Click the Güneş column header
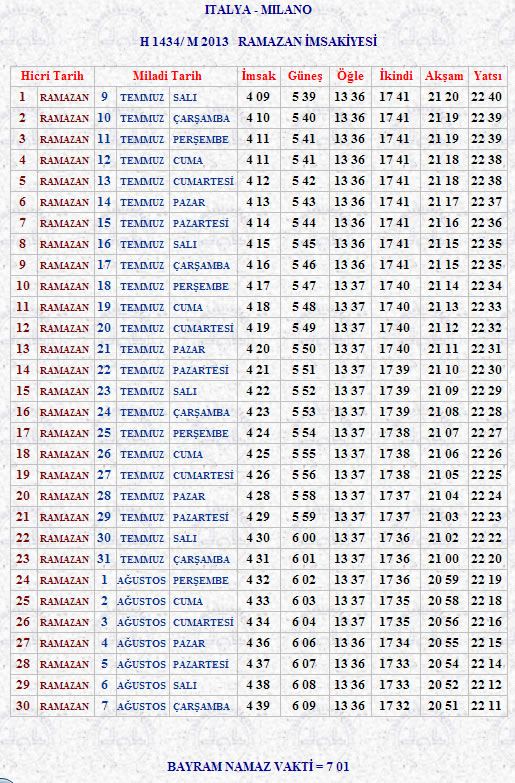Image resolution: width=515 pixels, height=783 pixels. pyautogui.click(x=305, y=76)
